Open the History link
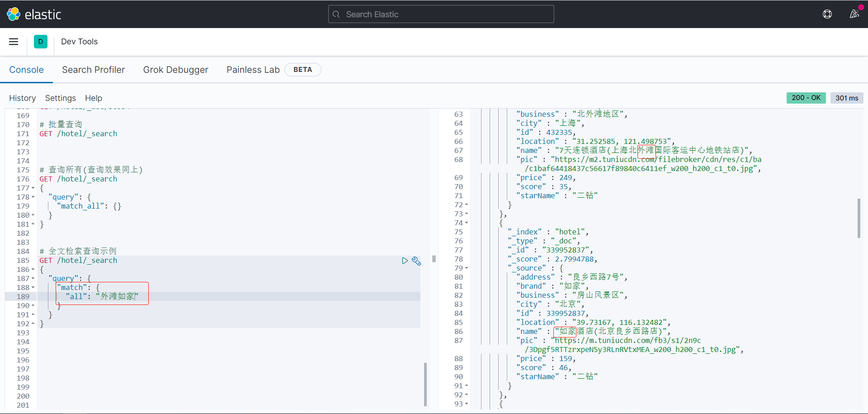The height and width of the screenshot is (414, 868). (x=22, y=98)
